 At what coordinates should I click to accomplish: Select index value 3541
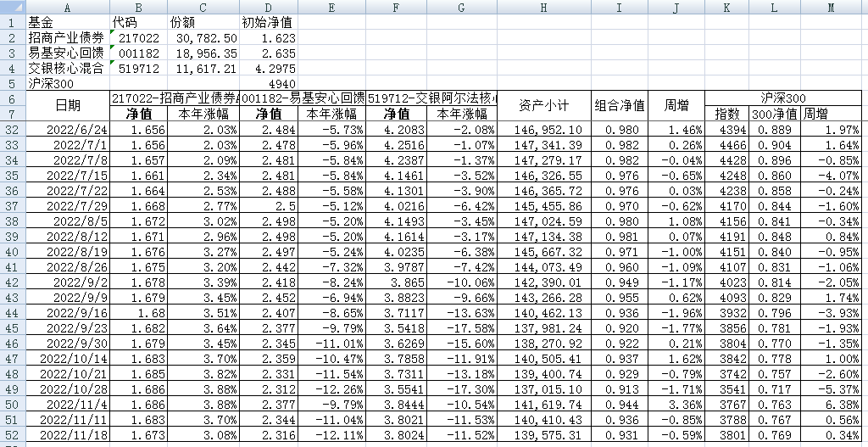coord(726,389)
